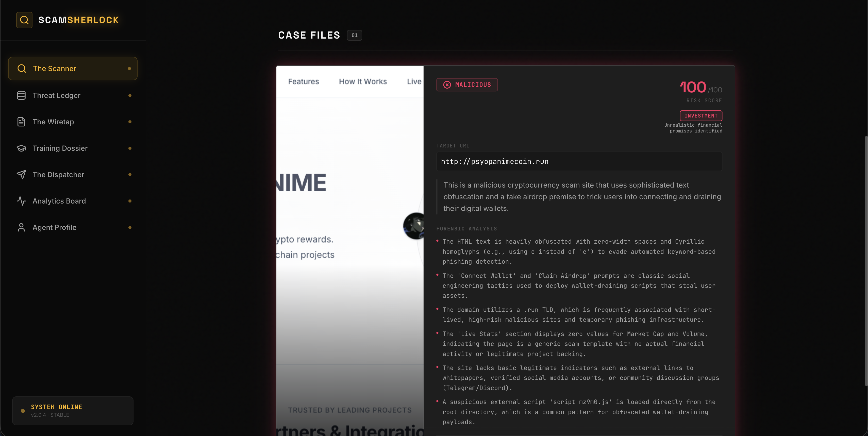The image size is (868, 436).
Task: Click the Agent Profile person icon
Action: (21, 227)
